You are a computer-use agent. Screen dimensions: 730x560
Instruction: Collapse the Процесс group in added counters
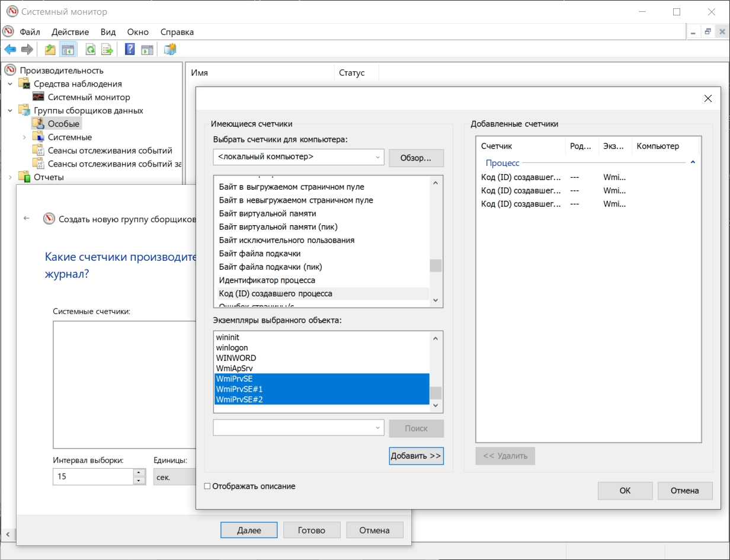tap(693, 162)
